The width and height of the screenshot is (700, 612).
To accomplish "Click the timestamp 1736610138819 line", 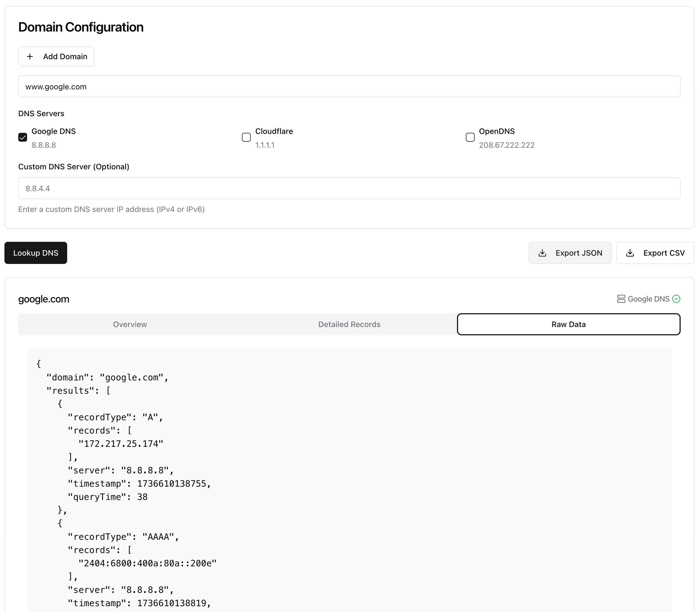I will coord(139,603).
